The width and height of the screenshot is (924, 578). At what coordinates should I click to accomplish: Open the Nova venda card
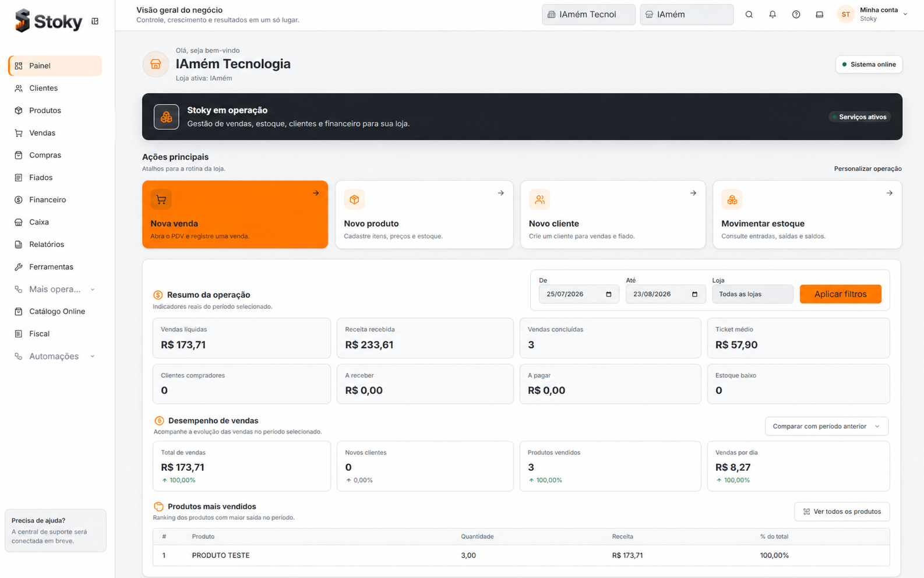click(x=235, y=214)
